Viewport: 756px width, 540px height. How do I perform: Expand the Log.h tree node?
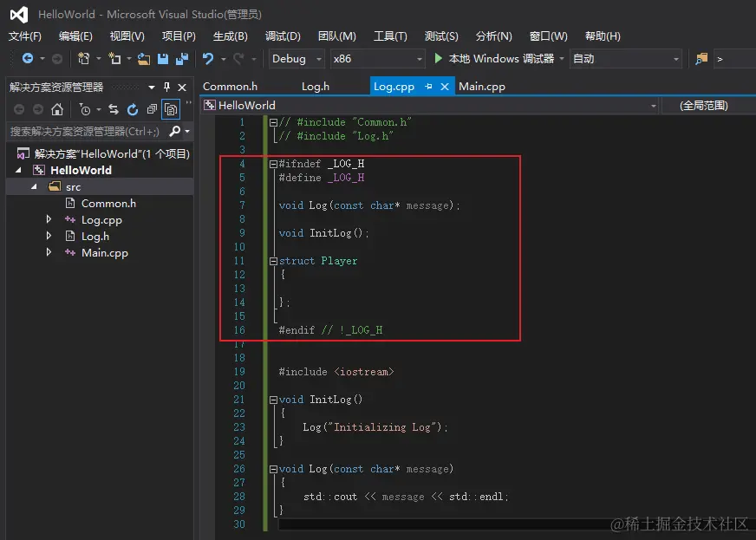49,236
